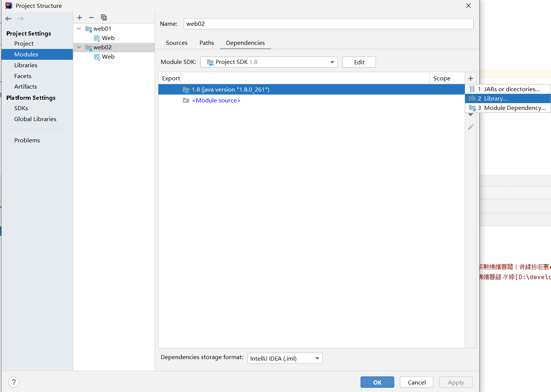Viewport: 551px width, 392px height.
Task: Click the Module source folder icon
Action: pos(186,101)
